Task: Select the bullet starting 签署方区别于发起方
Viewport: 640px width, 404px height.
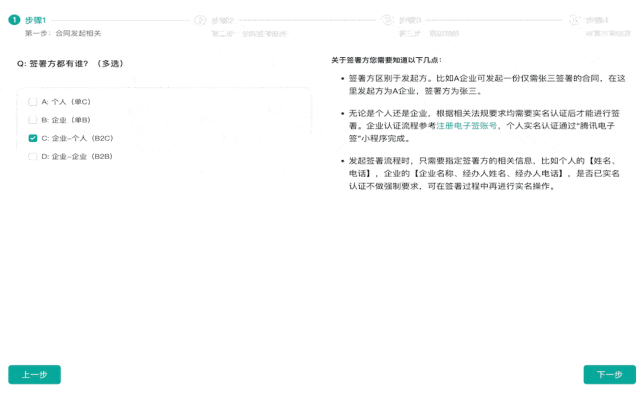Action: [x=487, y=84]
